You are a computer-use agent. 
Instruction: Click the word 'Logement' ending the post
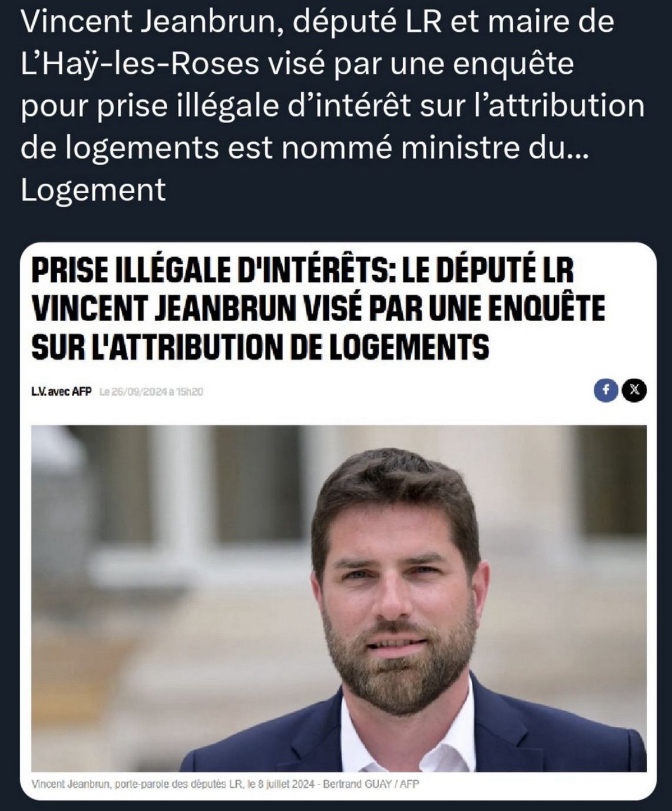[93, 190]
